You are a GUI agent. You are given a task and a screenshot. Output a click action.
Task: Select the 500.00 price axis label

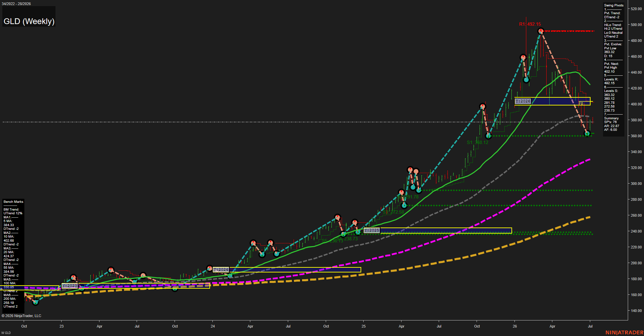click(x=636, y=25)
